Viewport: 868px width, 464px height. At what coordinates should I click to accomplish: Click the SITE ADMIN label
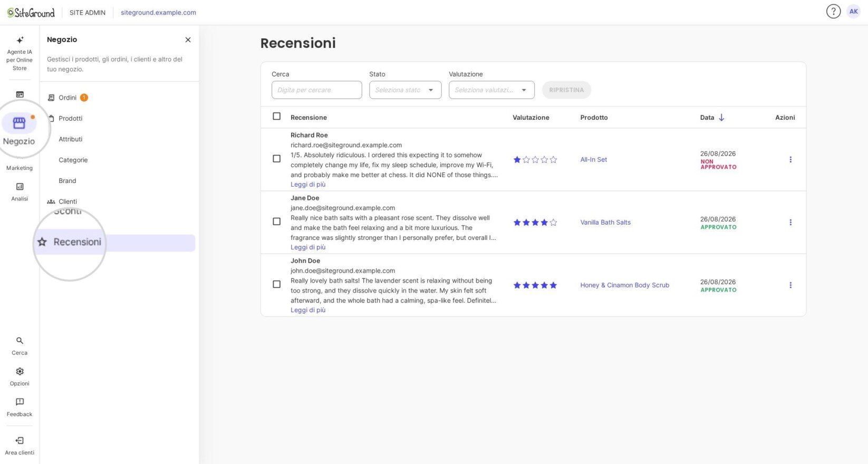coord(88,13)
